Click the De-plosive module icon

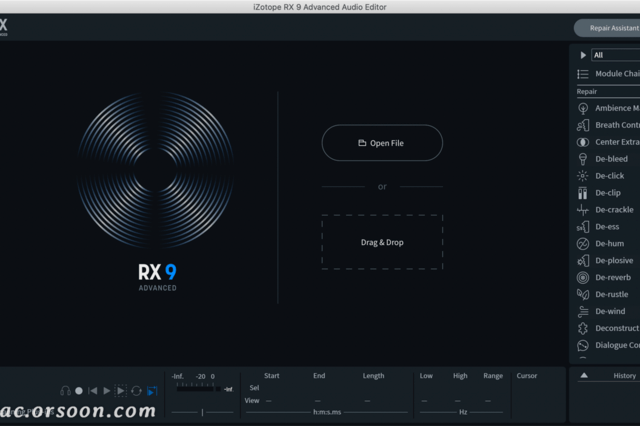click(583, 261)
